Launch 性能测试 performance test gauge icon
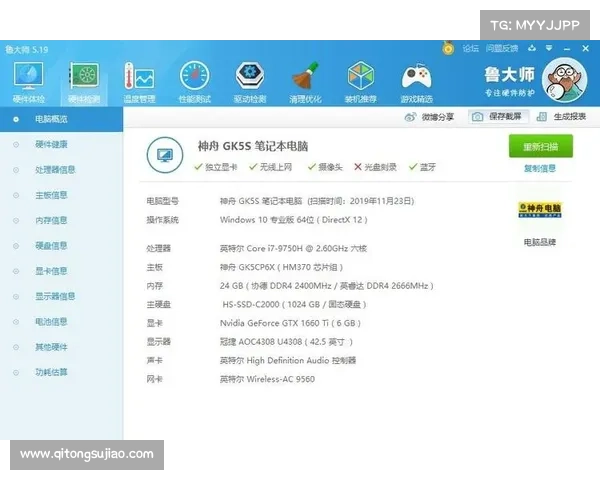 point(194,79)
